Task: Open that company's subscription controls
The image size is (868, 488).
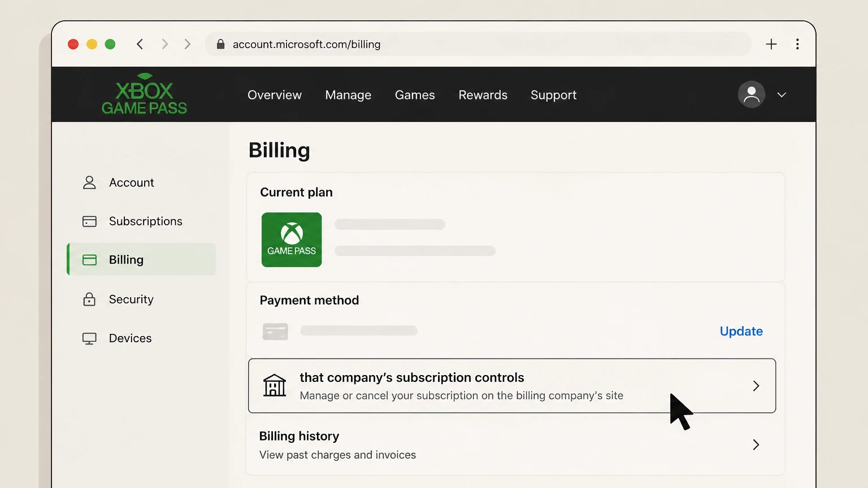Action: pos(512,386)
